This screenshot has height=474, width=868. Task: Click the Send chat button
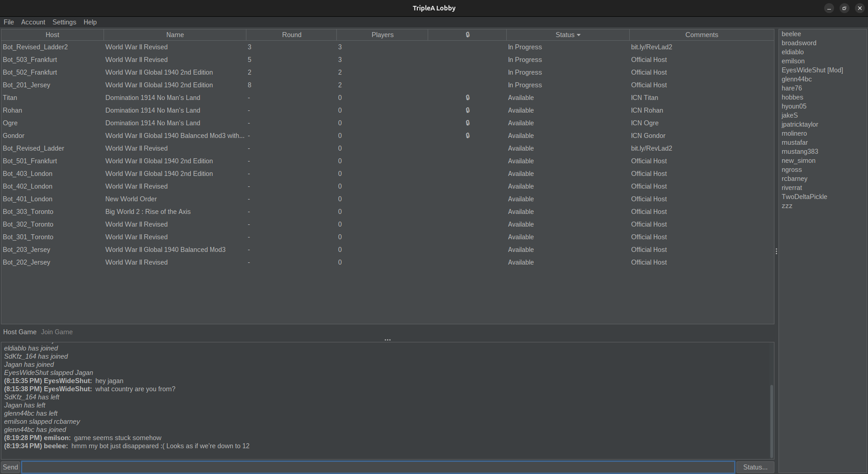10,467
